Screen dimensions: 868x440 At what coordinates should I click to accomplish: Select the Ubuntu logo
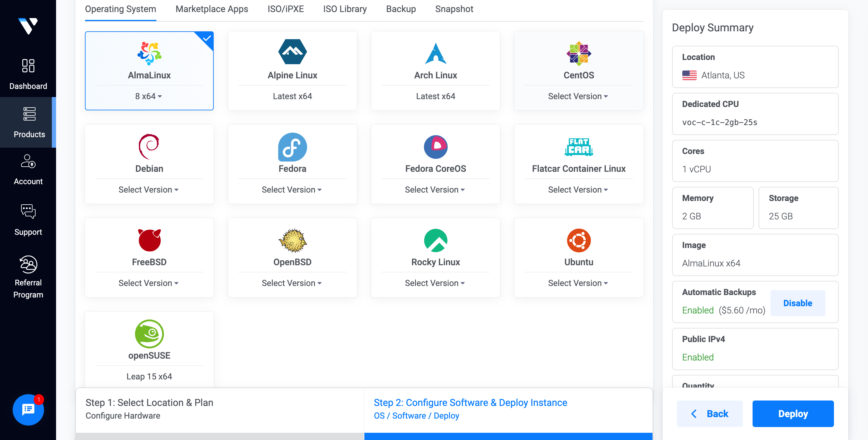pos(579,240)
